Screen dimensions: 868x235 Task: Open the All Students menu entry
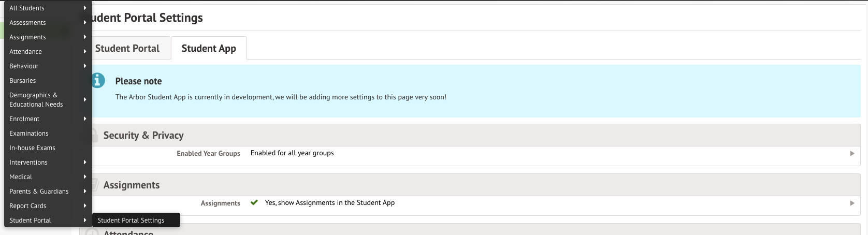click(27, 8)
